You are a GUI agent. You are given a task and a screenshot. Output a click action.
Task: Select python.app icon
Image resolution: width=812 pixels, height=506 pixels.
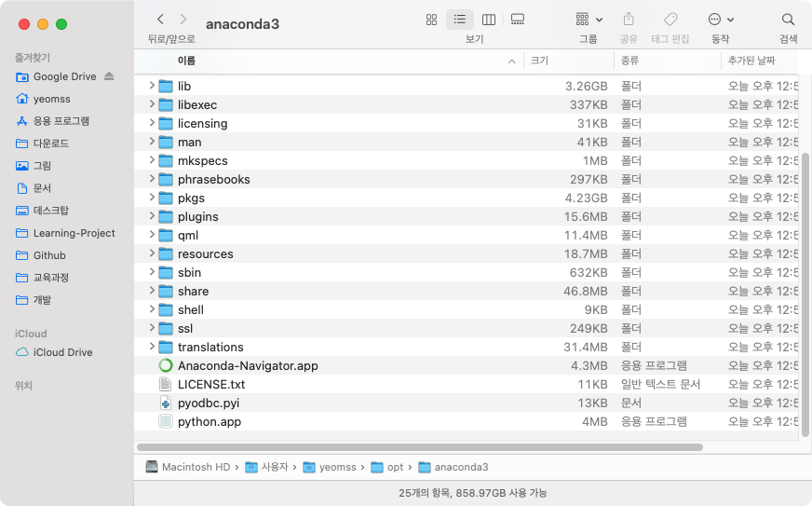coord(166,422)
